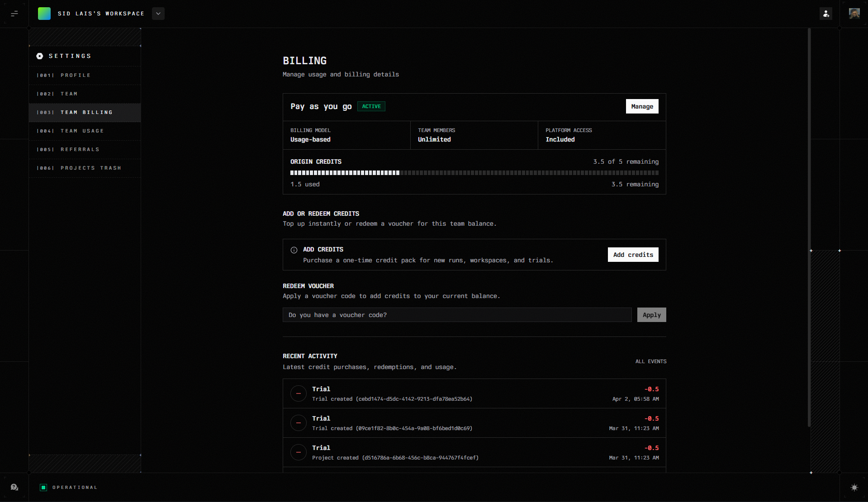
Task: Open the invite member icon
Action: 826,14
